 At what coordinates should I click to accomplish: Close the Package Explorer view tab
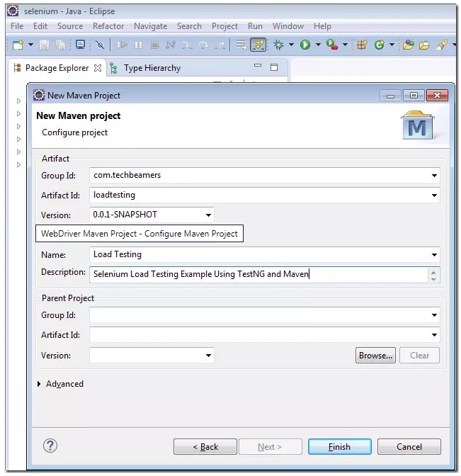click(98, 68)
